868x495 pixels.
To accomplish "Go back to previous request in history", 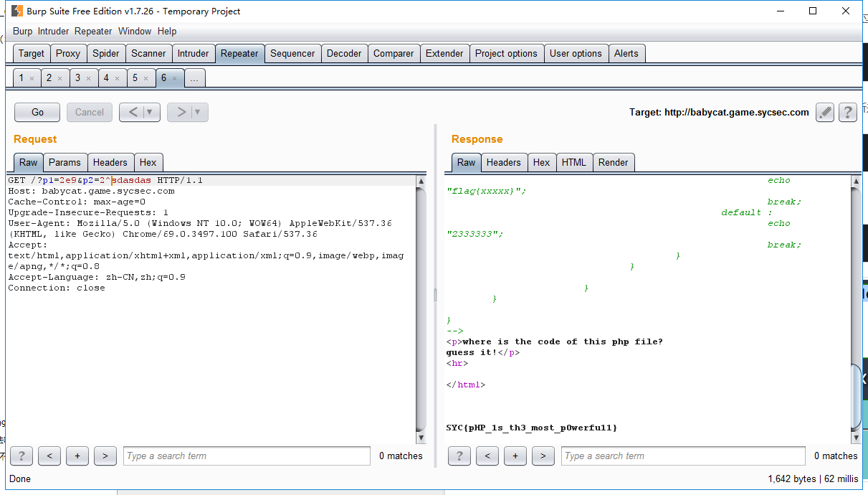I will point(131,112).
